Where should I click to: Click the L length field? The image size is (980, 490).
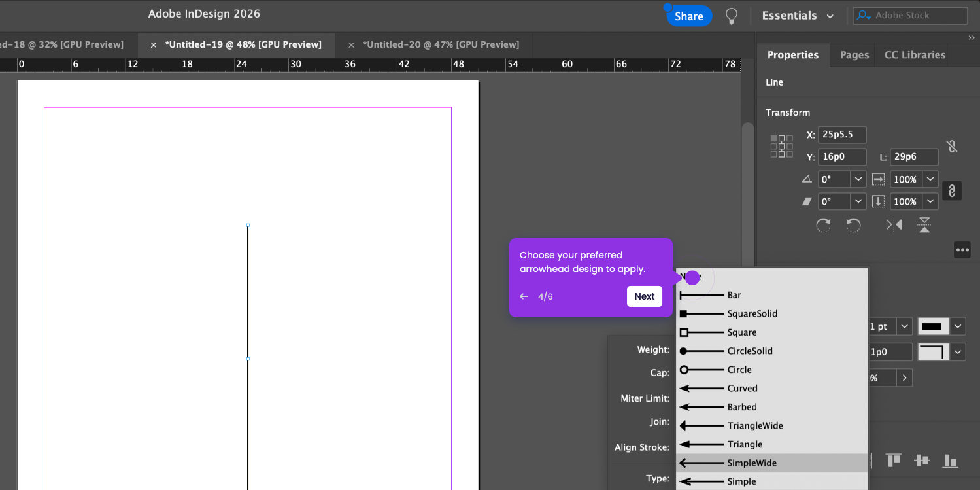914,157
